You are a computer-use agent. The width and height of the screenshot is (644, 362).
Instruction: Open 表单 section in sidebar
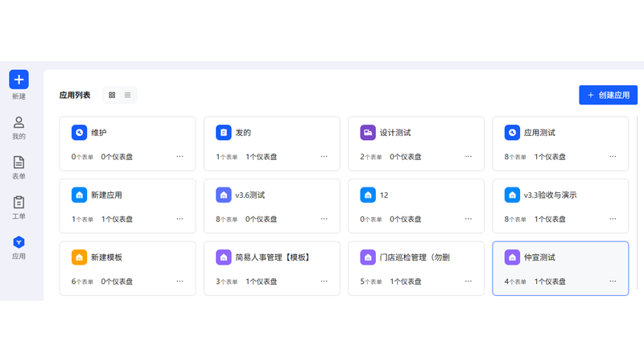click(19, 167)
